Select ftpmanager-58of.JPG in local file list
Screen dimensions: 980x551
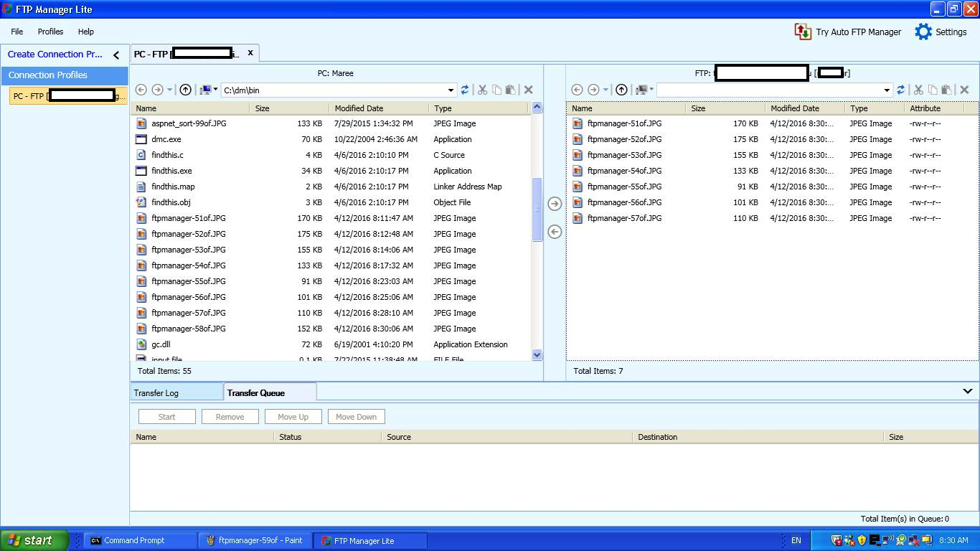pyautogui.click(x=188, y=329)
